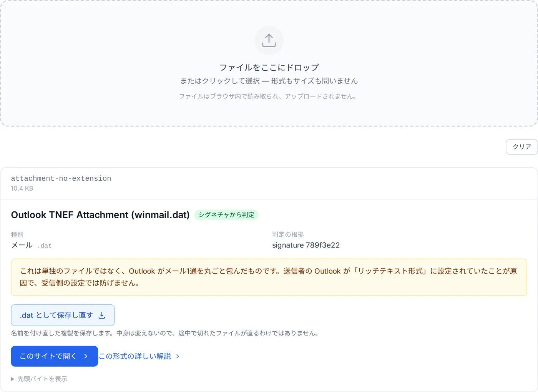
Task: Click the シグネチャから判定 badge
Action: click(x=226, y=215)
